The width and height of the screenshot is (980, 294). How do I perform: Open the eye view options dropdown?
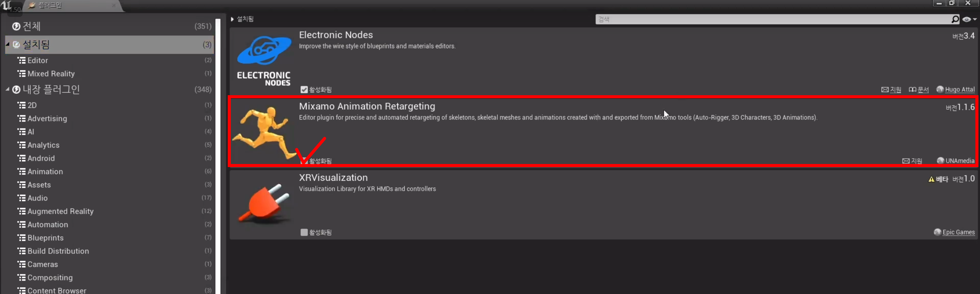[969, 19]
